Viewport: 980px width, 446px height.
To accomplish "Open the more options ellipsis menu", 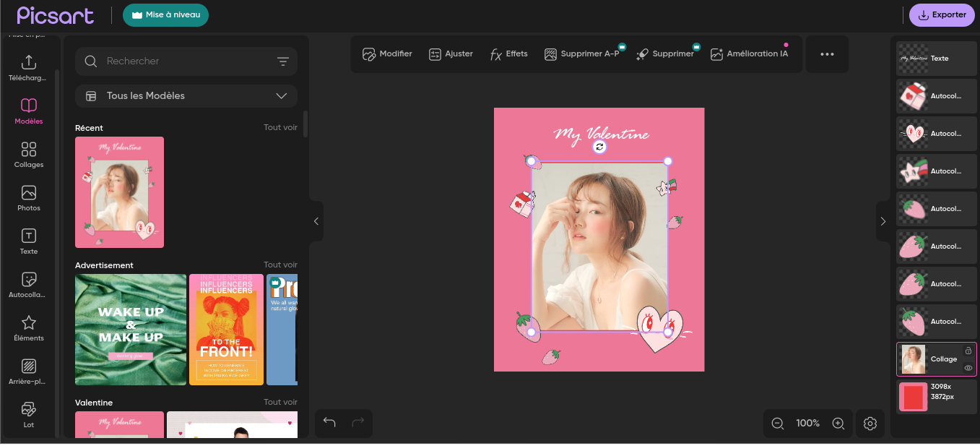I will coord(828,54).
